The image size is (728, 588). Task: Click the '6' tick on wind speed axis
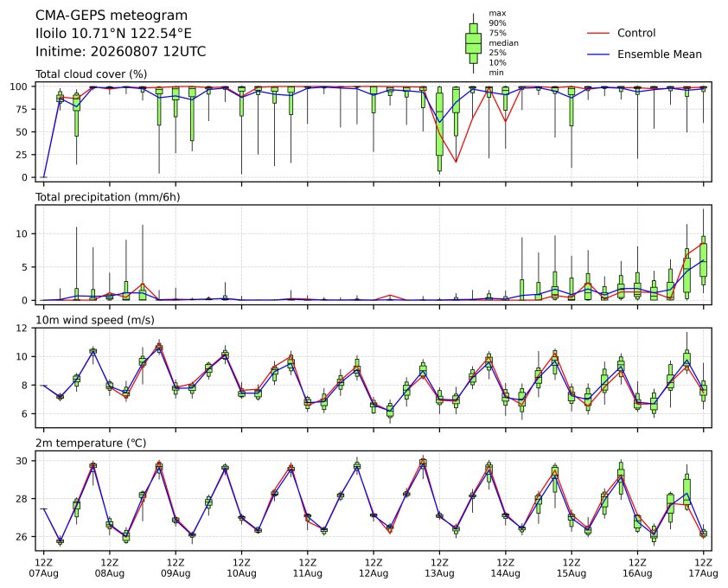[26, 414]
